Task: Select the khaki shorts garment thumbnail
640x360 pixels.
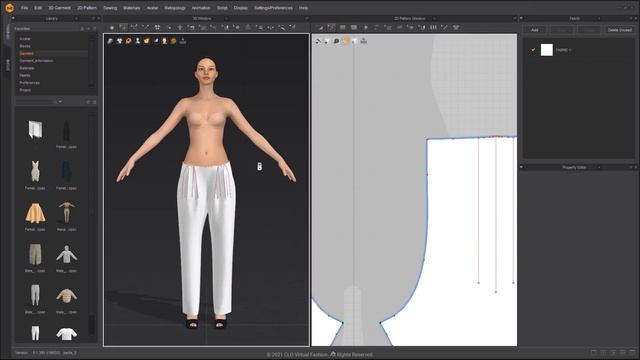Action: pyautogui.click(x=35, y=255)
